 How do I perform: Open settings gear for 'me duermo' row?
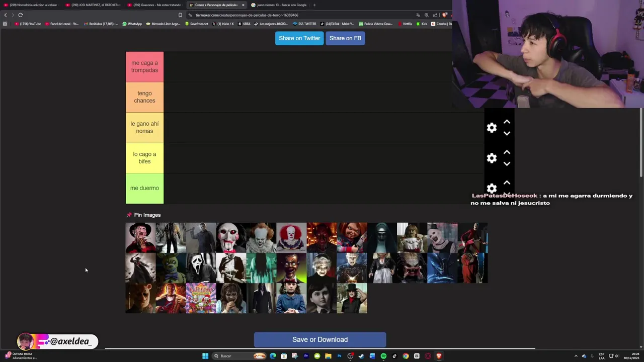[x=492, y=189]
